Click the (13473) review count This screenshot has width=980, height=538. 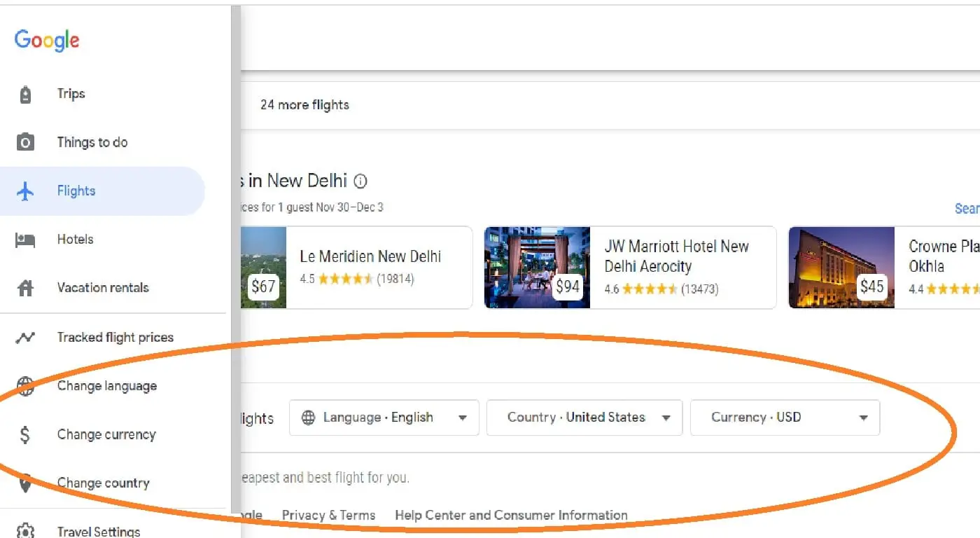[699, 289]
